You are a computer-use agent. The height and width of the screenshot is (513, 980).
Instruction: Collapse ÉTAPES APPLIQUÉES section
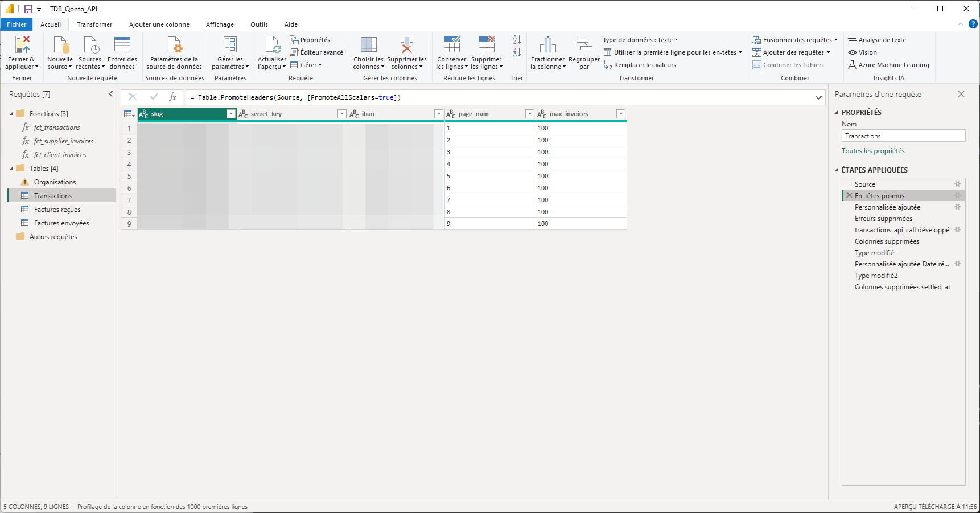click(x=837, y=170)
